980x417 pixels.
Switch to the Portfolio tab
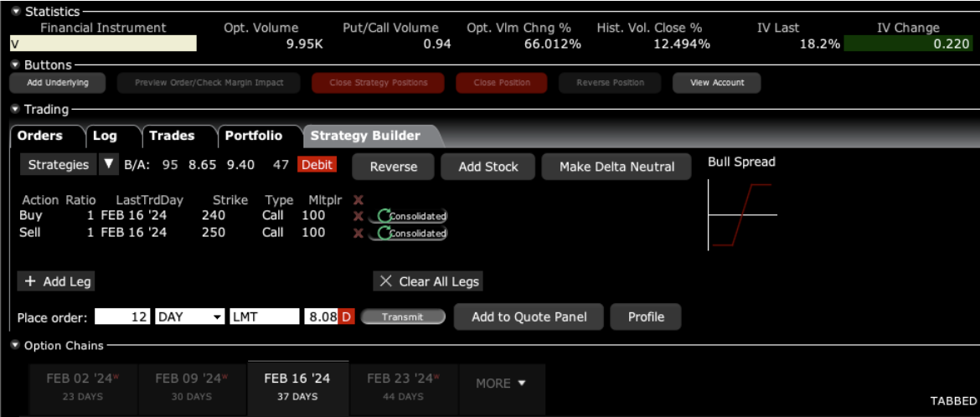253,136
